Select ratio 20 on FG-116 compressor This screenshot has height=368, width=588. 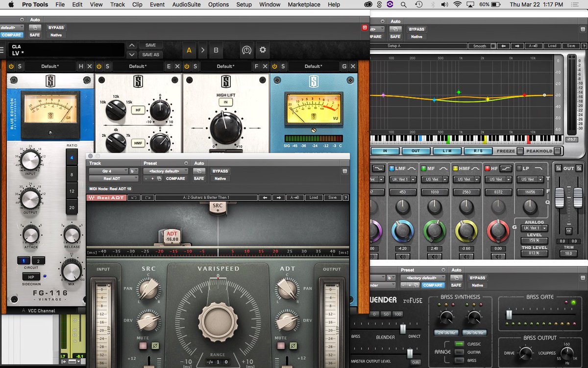click(x=73, y=208)
